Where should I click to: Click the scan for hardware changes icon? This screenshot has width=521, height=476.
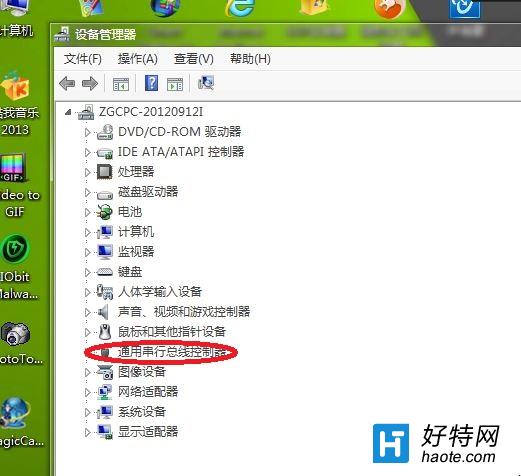click(206, 83)
